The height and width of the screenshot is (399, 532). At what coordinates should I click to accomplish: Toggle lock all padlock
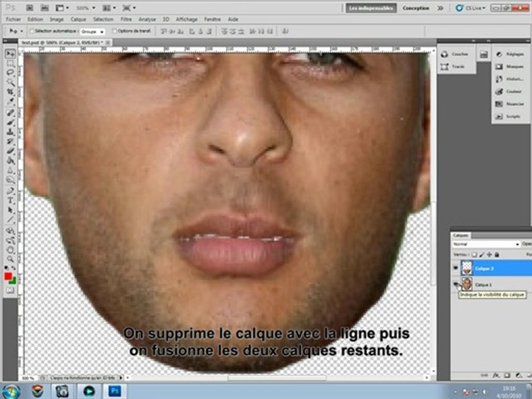point(497,254)
